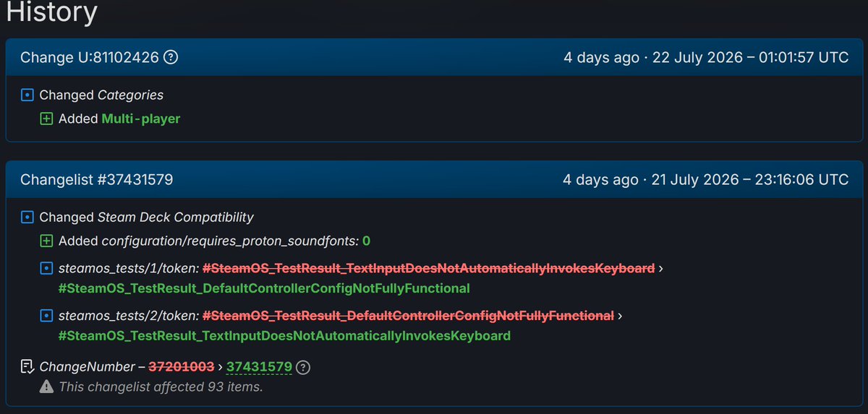Screen dimensions: 868x414
Task: Click the green DefaultControllerConfigNotFullyFunctional token in tests/1
Action: click(264, 288)
